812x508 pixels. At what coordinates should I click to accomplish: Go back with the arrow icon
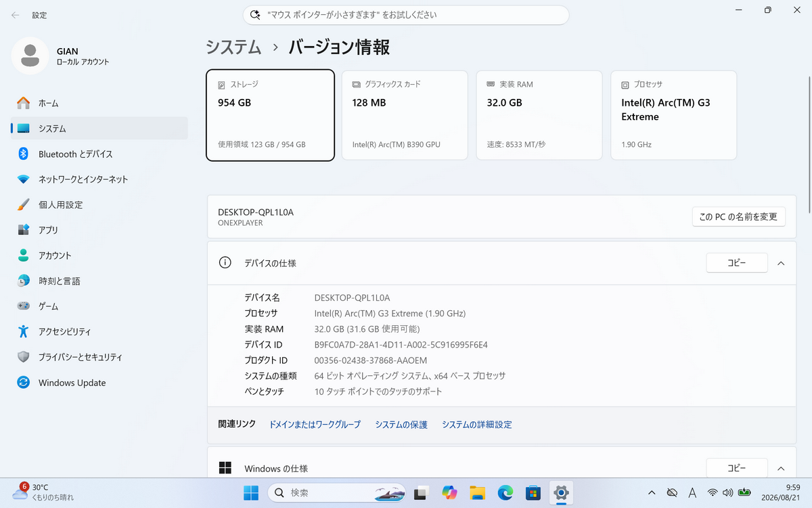click(15, 14)
